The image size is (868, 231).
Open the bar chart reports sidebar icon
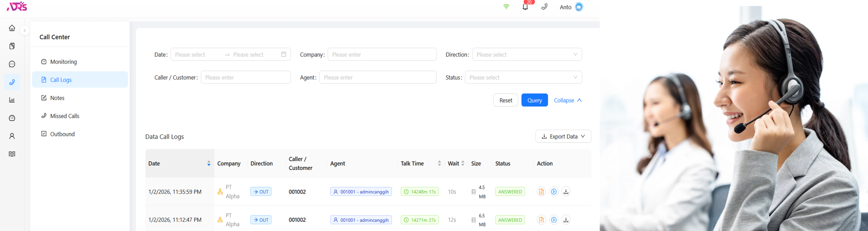point(12,100)
